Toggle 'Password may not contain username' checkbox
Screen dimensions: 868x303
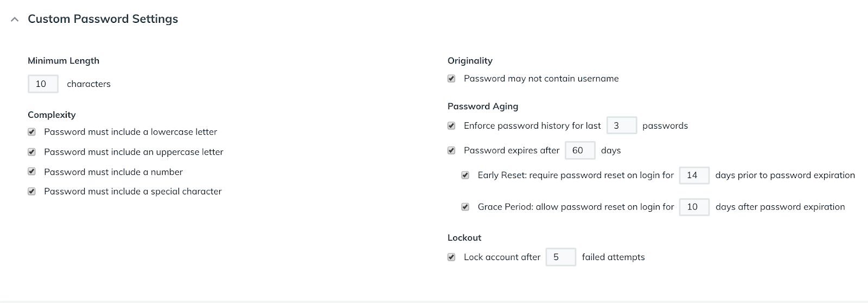(451, 79)
